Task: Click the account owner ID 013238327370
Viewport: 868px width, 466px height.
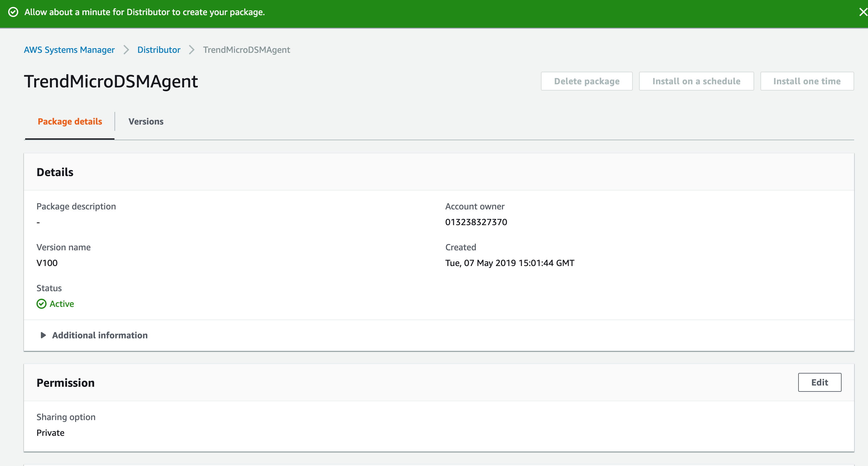Action: (x=476, y=222)
